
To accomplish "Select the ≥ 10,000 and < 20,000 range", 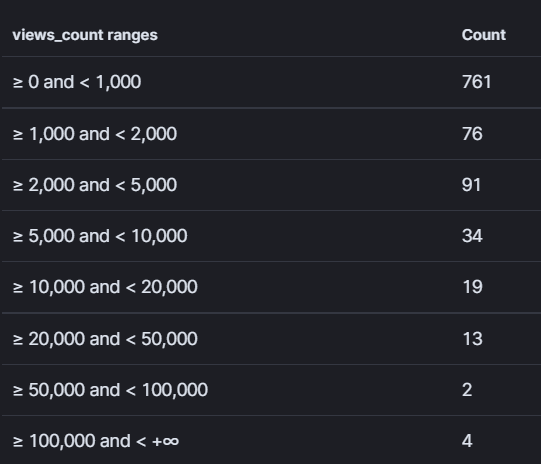I will (105, 287).
